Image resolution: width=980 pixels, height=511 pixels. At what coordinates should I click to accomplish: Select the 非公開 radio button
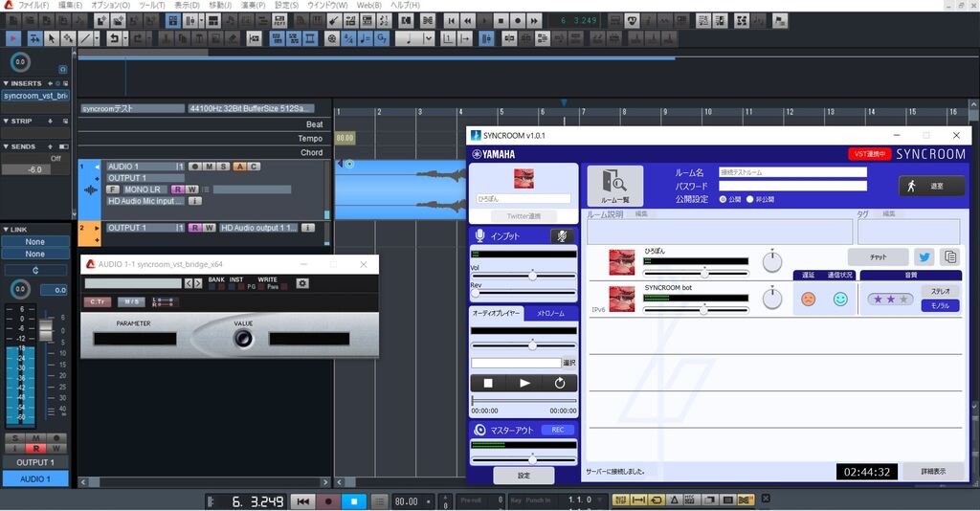(x=750, y=199)
